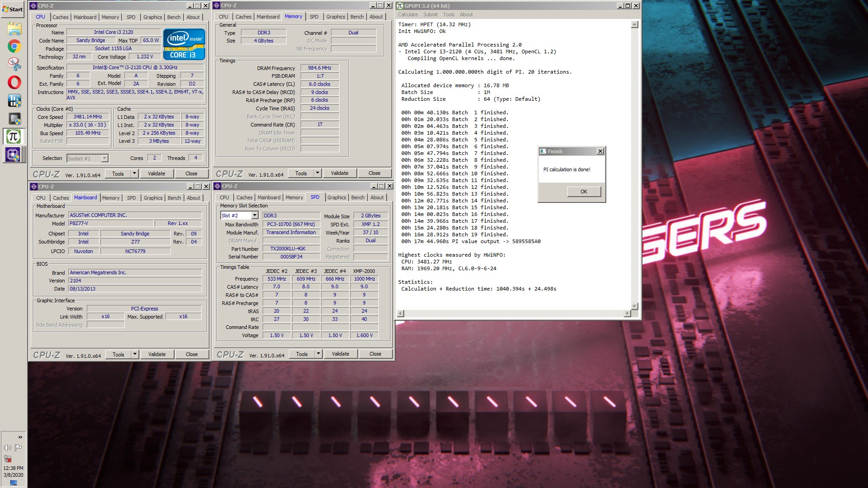The height and width of the screenshot is (488, 868).
Task: Click the mainboard model field P8Z77-V
Action: click(110, 223)
